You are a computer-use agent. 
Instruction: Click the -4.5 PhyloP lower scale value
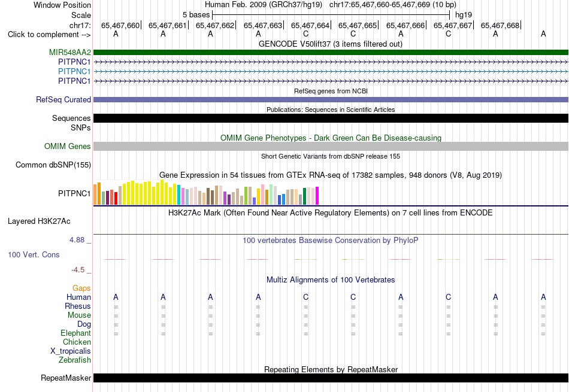tap(78, 270)
